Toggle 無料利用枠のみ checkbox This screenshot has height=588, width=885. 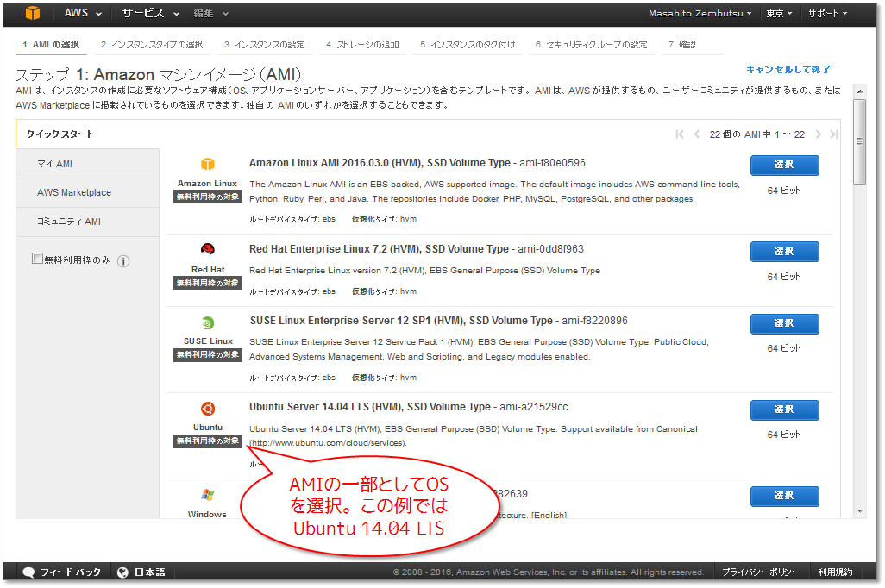click(x=37, y=259)
